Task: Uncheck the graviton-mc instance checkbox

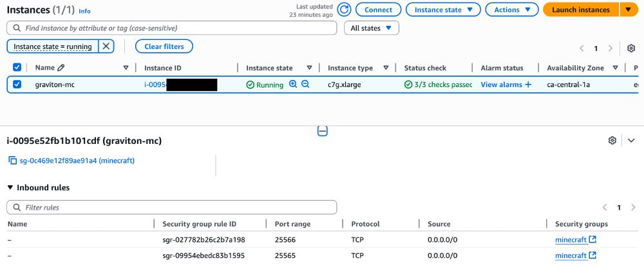Action: click(x=17, y=85)
